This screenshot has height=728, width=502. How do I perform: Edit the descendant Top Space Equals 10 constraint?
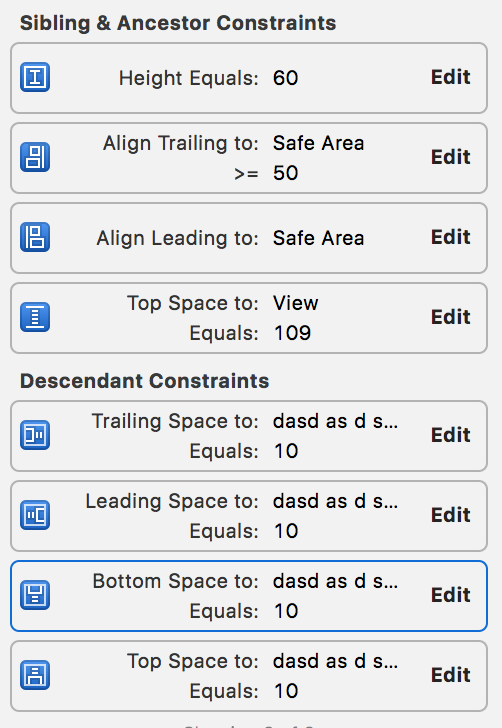450,675
